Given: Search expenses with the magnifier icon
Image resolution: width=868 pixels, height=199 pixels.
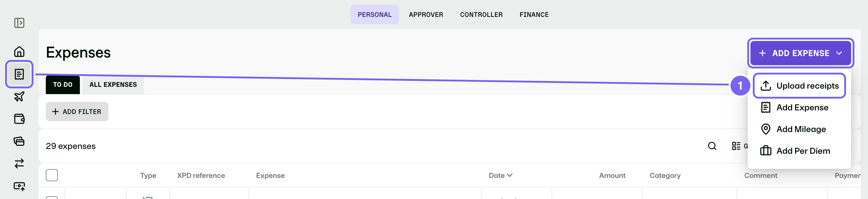Looking at the screenshot, I should click(x=712, y=146).
